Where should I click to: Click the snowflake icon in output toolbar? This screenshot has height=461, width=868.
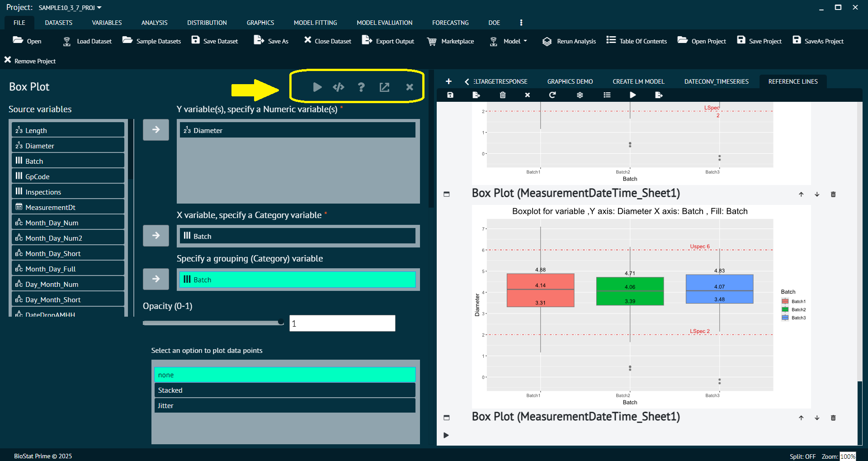coord(580,95)
